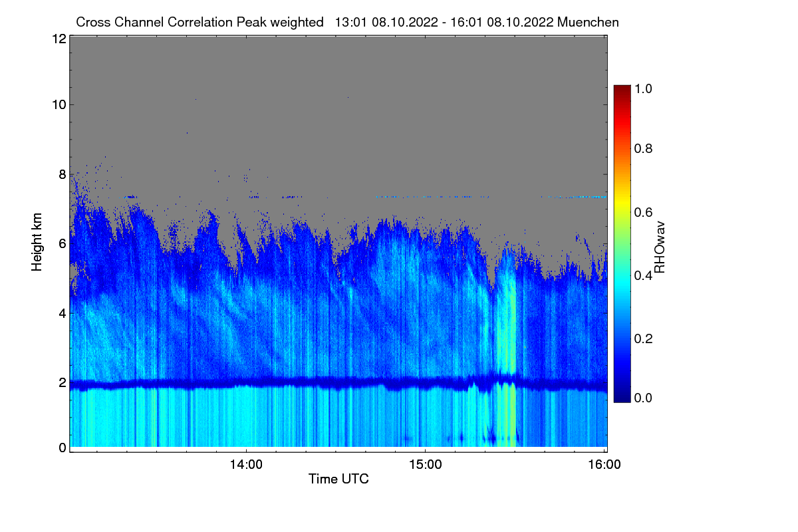Click the 'RHOwav' colorbar label

[660, 247]
